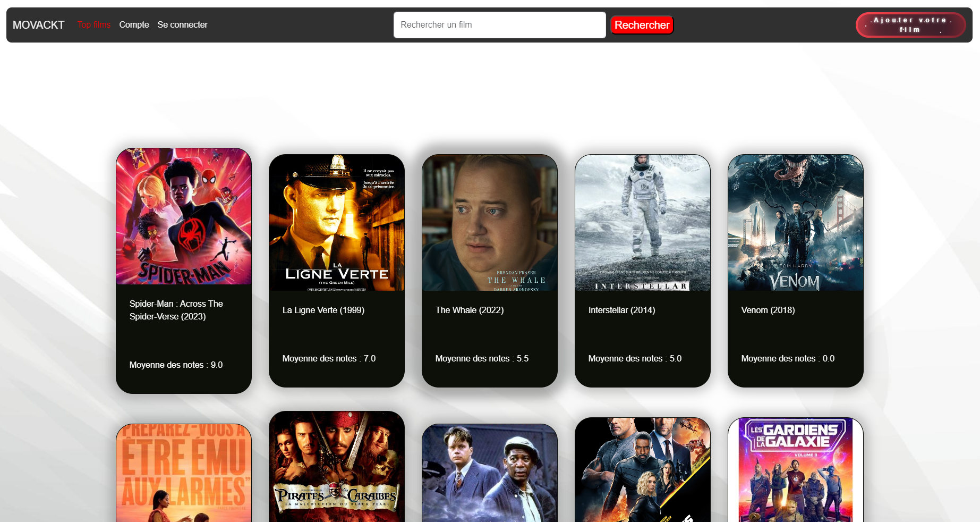Click the rating Moyenne des notes : 7.0

coord(329,358)
